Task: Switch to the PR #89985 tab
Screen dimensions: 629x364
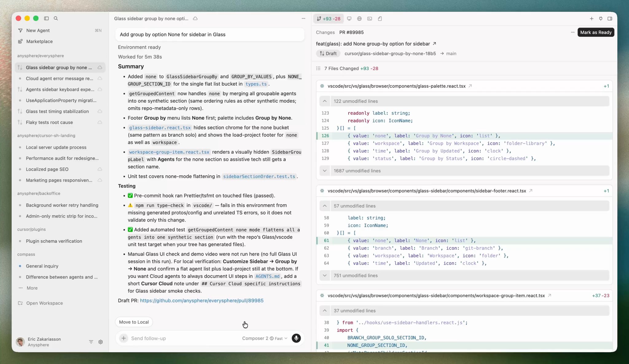Action: click(351, 33)
